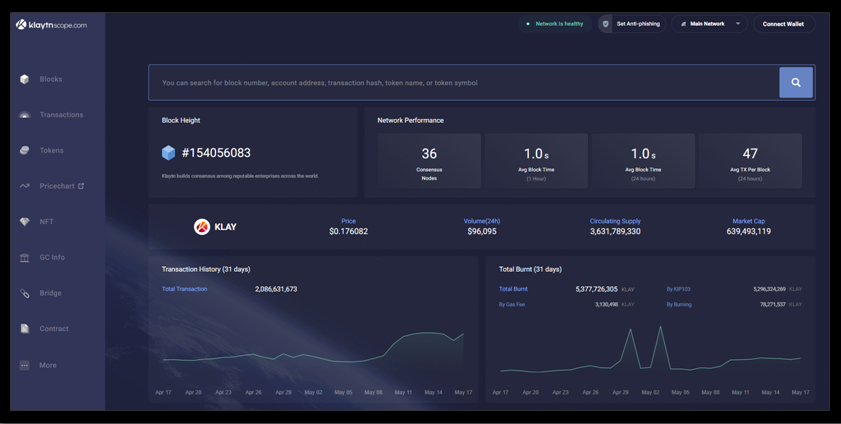Click the Avg Block Time (24 hours) card
841x424 pixels.
click(643, 161)
